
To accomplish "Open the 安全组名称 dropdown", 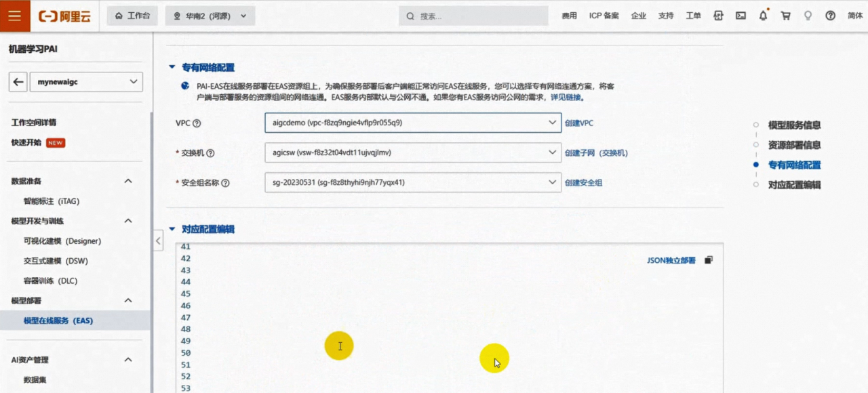I will 551,182.
